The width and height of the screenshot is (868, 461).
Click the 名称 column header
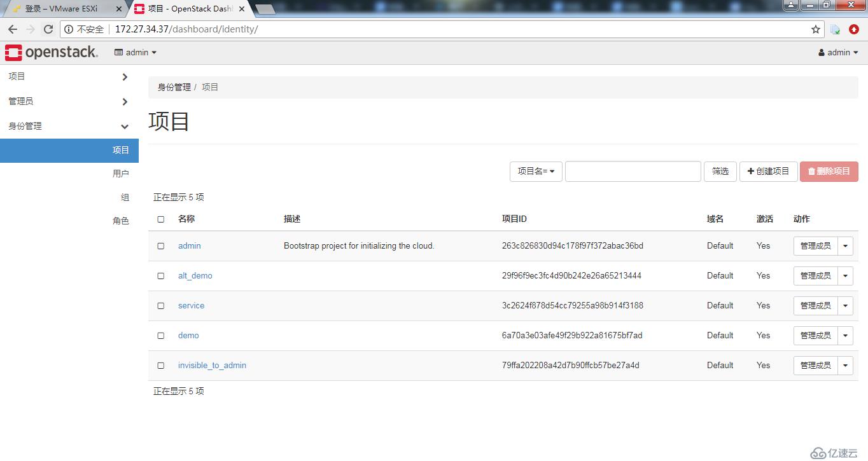click(x=186, y=219)
